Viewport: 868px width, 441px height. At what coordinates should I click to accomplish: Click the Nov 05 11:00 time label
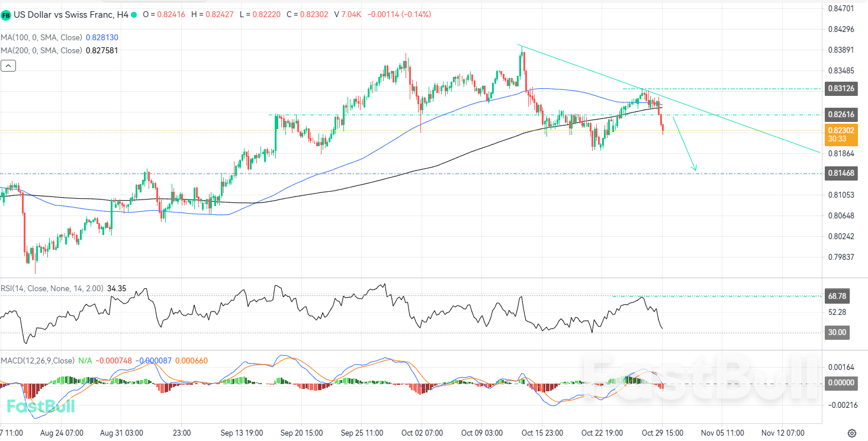tap(722, 433)
